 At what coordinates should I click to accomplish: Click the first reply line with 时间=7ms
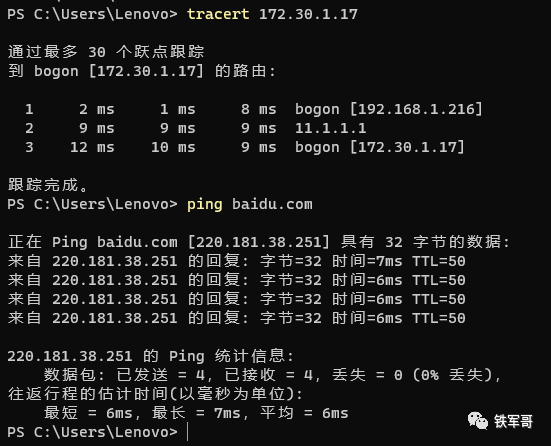click(x=236, y=261)
